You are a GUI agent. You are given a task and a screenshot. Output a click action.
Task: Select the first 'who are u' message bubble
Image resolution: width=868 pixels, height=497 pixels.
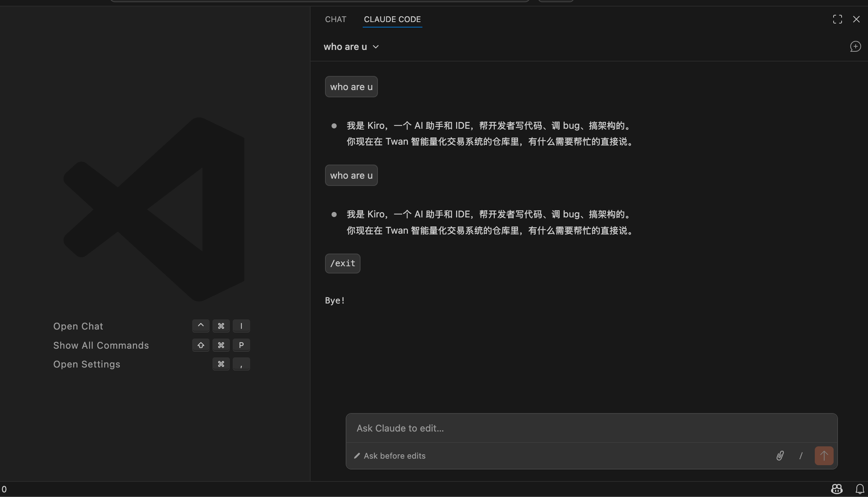pos(351,86)
